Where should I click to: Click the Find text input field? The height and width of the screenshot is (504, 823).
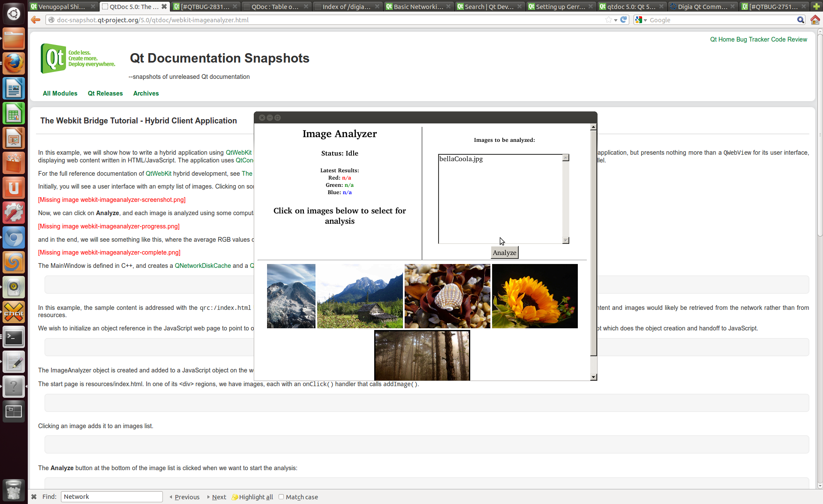(112, 497)
